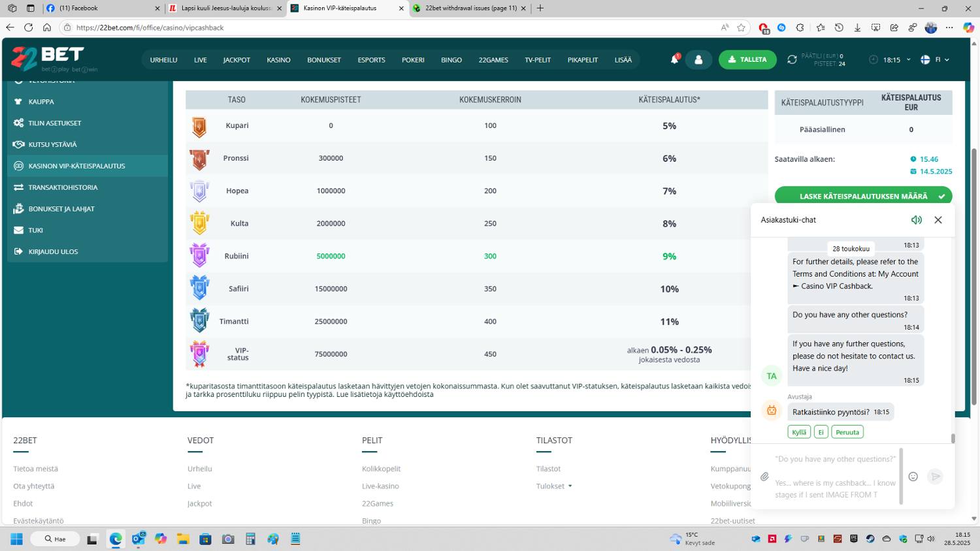Click the chat message input field
This screenshot has width=980, height=551.
(x=835, y=477)
